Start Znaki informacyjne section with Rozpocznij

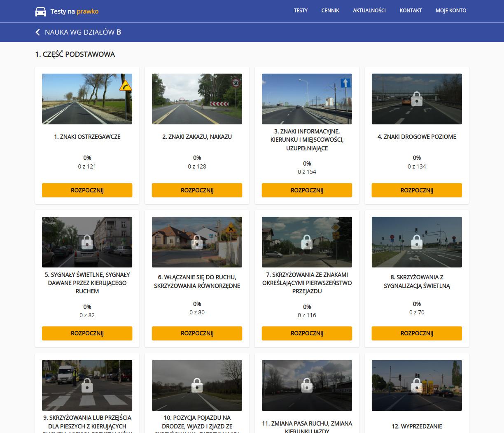click(x=307, y=190)
